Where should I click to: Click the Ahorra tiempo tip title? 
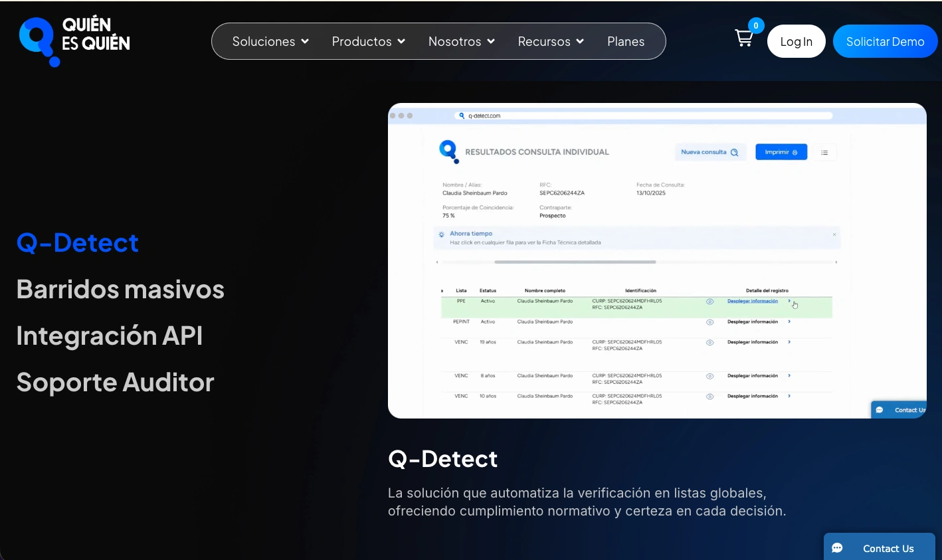point(471,234)
